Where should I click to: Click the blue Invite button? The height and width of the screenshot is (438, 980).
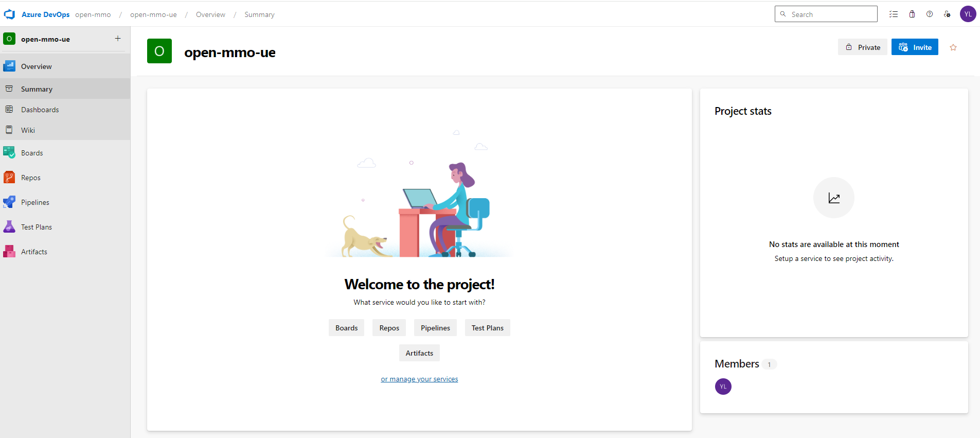click(915, 47)
